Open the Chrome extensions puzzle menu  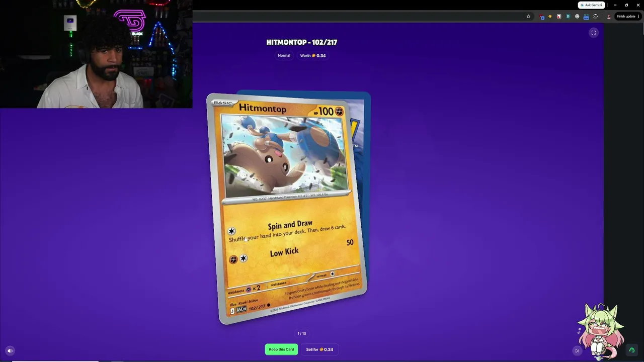pos(595,16)
